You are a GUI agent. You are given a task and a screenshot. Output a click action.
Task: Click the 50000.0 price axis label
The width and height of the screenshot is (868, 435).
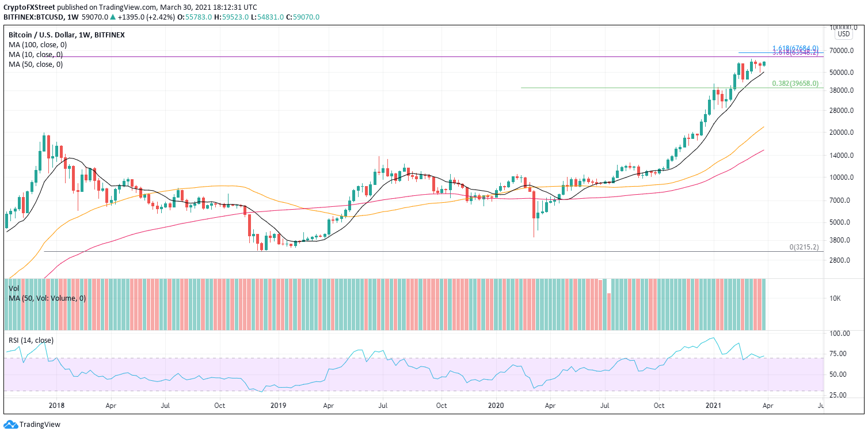click(x=841, y=73)
